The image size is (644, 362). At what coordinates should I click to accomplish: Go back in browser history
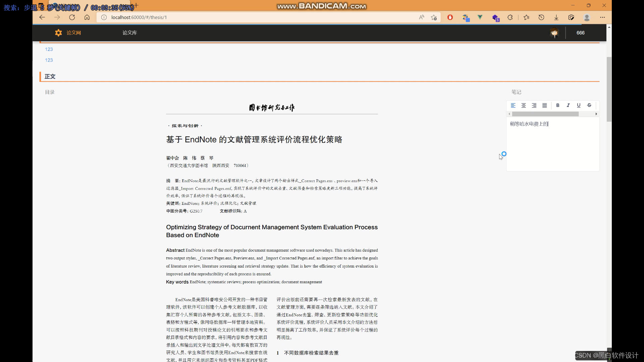42,17
